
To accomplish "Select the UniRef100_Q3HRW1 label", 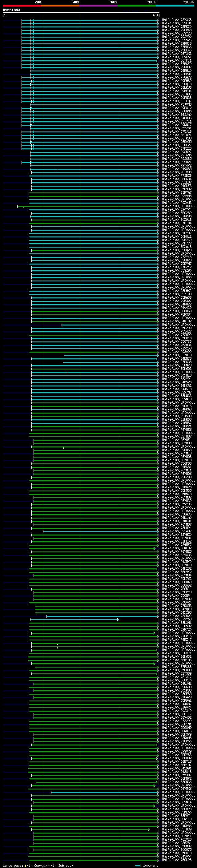I will [x=177, y=74].
